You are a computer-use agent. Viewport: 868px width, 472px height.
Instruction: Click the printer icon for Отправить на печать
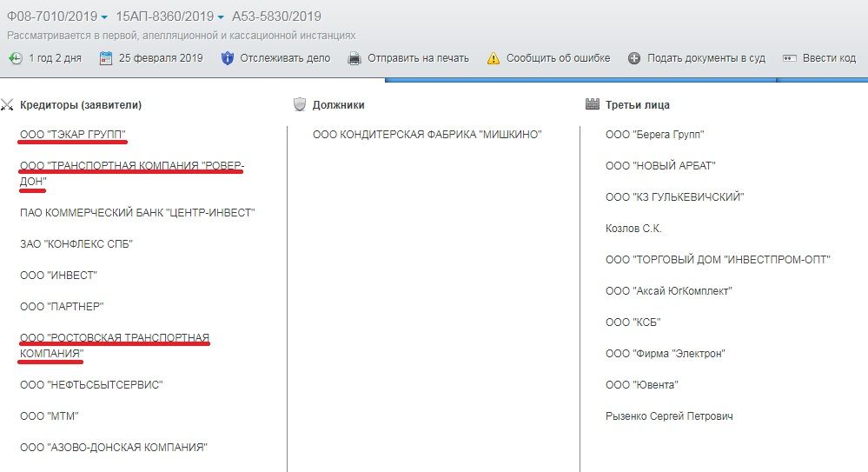(354, 58)
